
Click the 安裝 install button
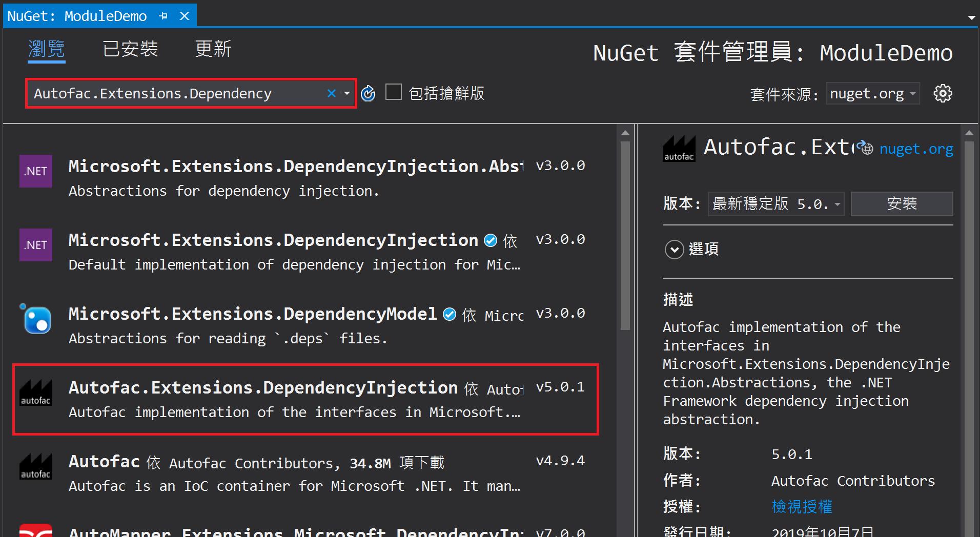[902, 204]
